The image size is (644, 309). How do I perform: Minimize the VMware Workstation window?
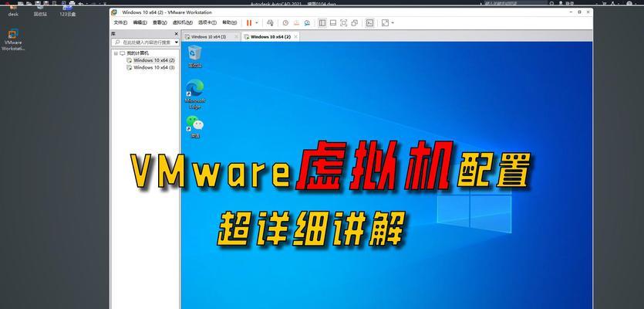tap(572, 12)
